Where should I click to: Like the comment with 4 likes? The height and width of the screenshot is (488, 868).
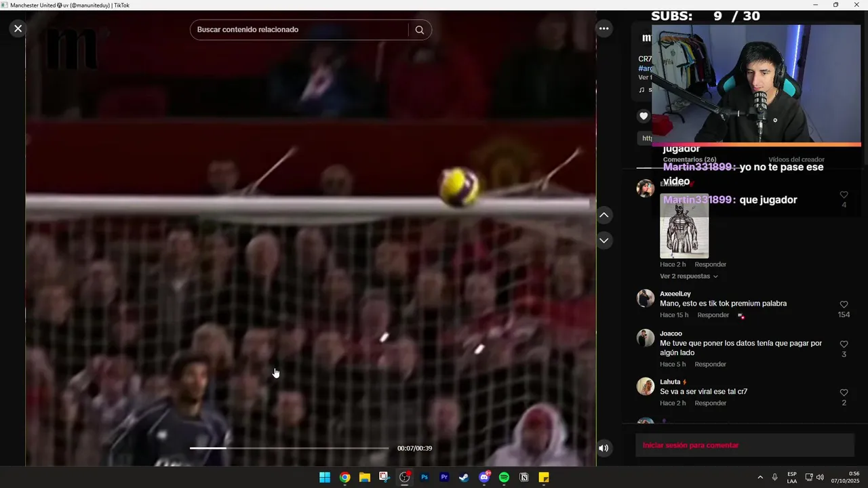point(844,195)
